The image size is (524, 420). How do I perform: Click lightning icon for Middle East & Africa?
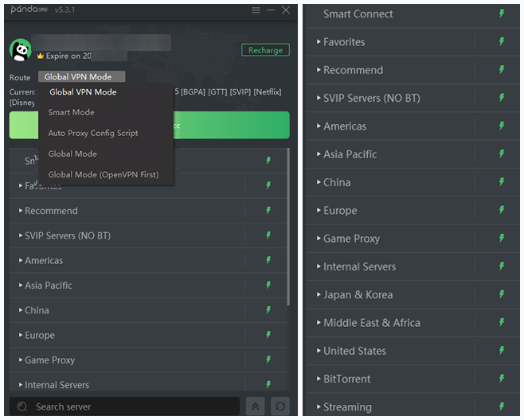pos(502,322)
